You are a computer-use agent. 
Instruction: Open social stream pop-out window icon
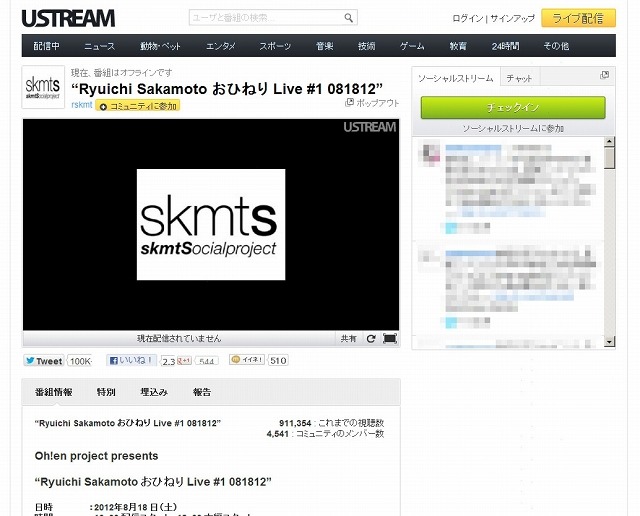coord(604,75)
